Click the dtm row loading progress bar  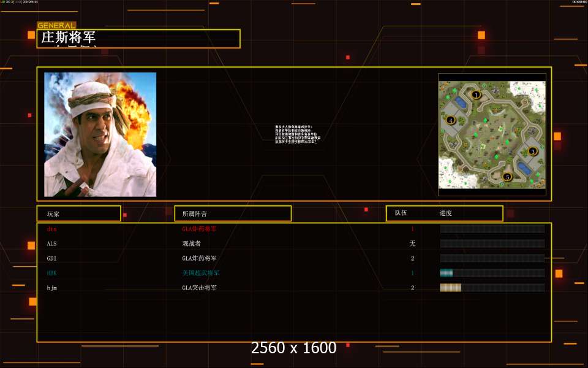[x=492, y=229]
